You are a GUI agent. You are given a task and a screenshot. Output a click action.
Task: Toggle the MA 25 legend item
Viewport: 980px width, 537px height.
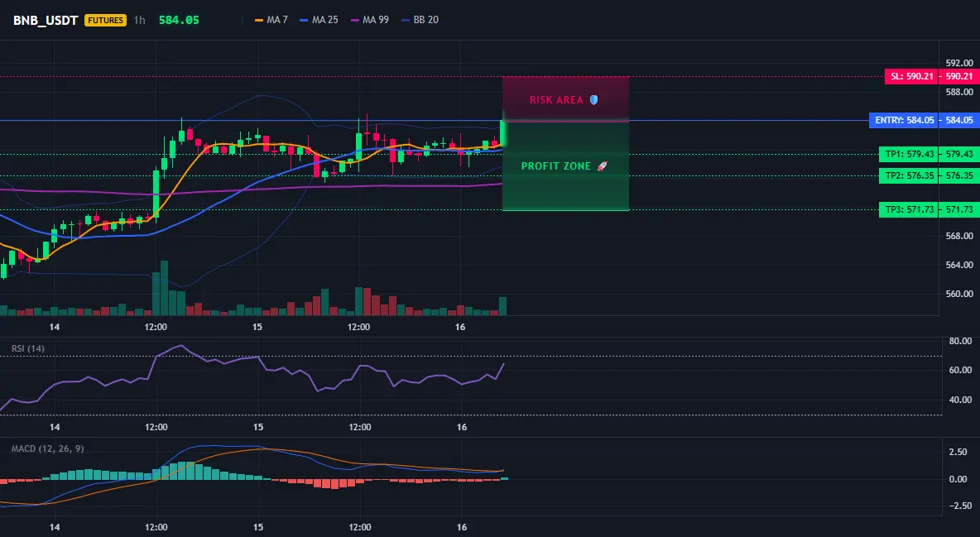tap(319, 20)
